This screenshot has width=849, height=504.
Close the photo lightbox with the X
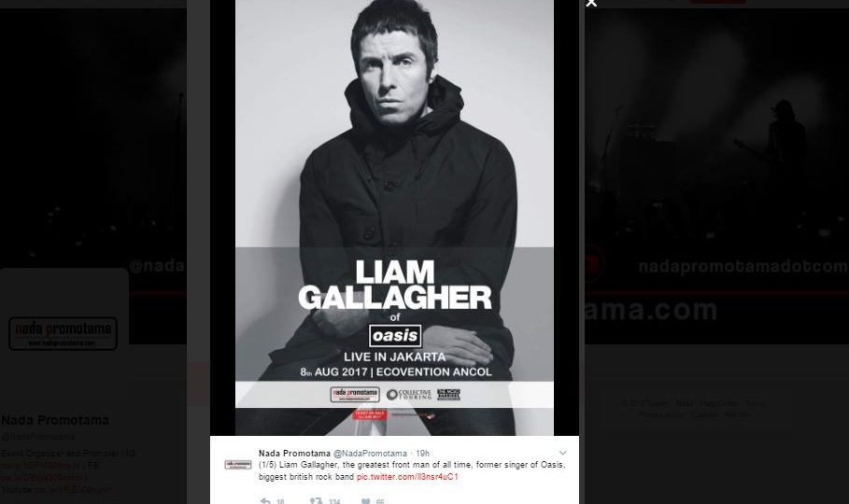tap(591, 3)
